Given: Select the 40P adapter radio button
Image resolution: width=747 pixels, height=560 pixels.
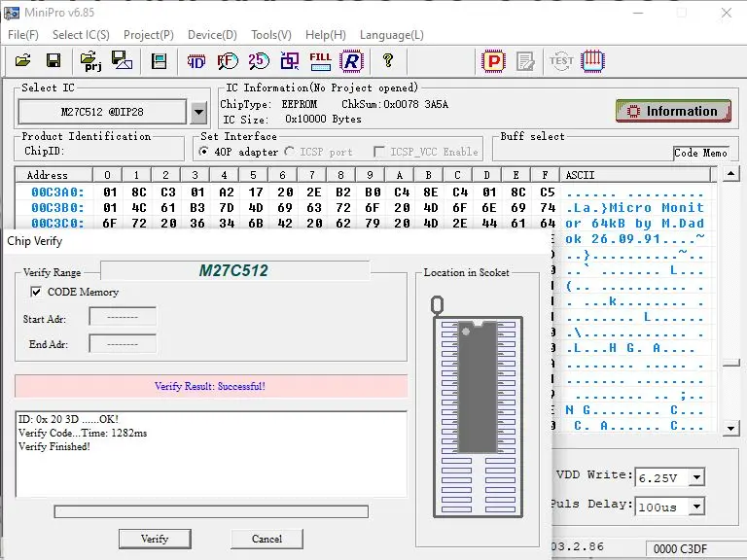Looking at the screenshot, I should 203,152.
